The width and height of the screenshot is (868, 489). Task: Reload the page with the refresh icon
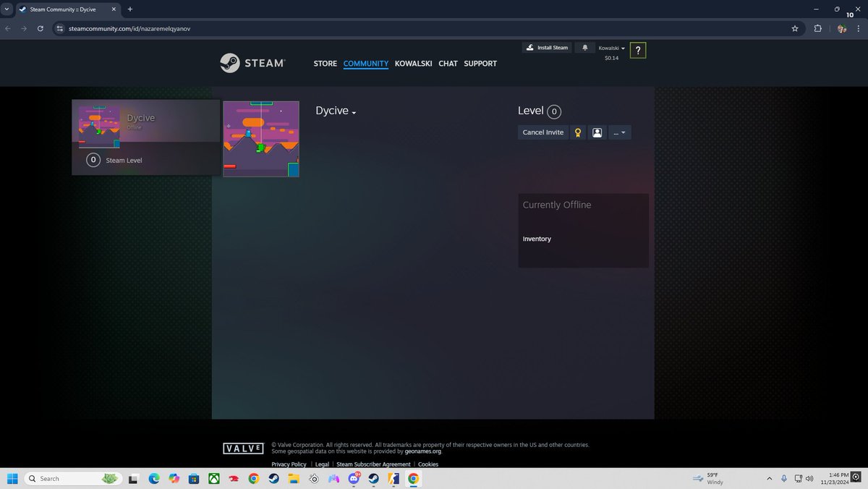[x=41, y=28]
